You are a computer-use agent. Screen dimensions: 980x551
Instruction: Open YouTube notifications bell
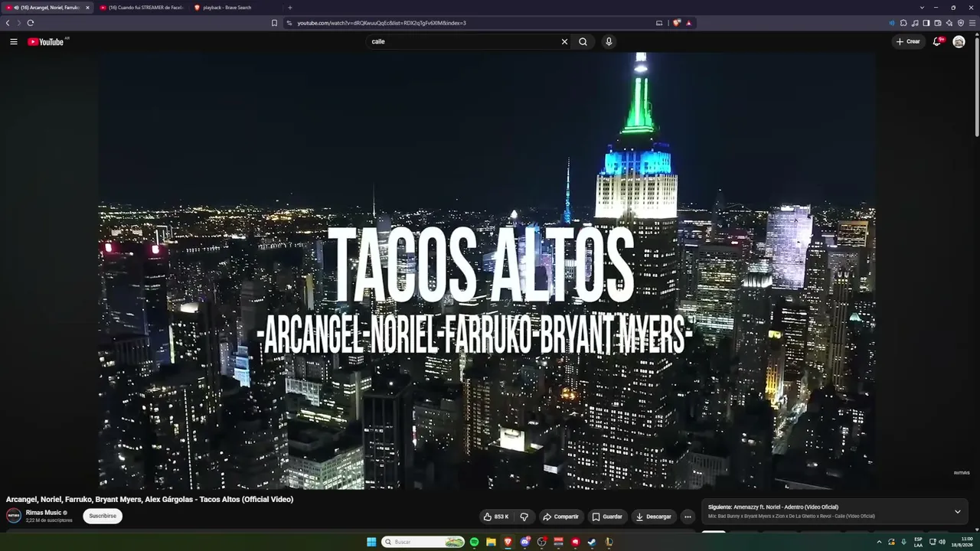pos(936,41)
